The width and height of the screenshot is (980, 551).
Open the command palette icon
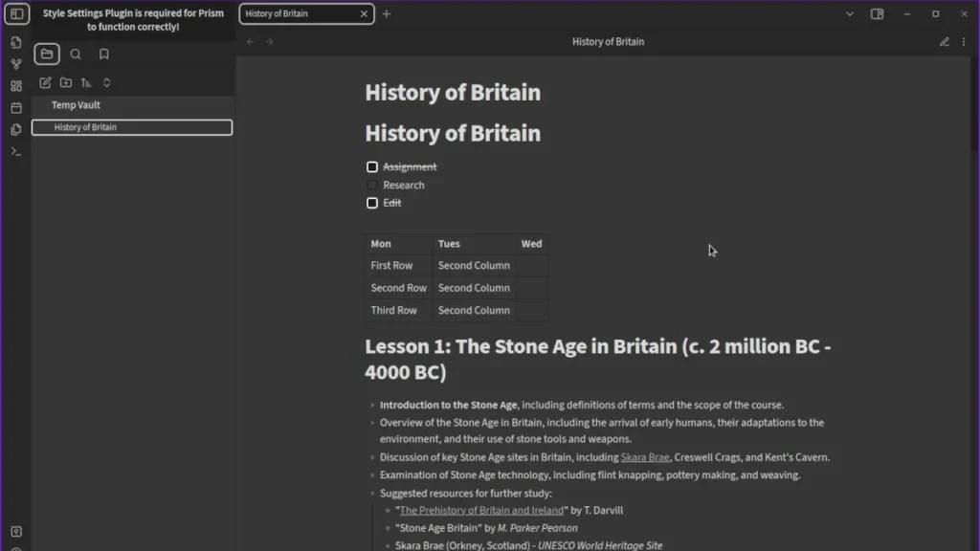click(x=16, y=151)
